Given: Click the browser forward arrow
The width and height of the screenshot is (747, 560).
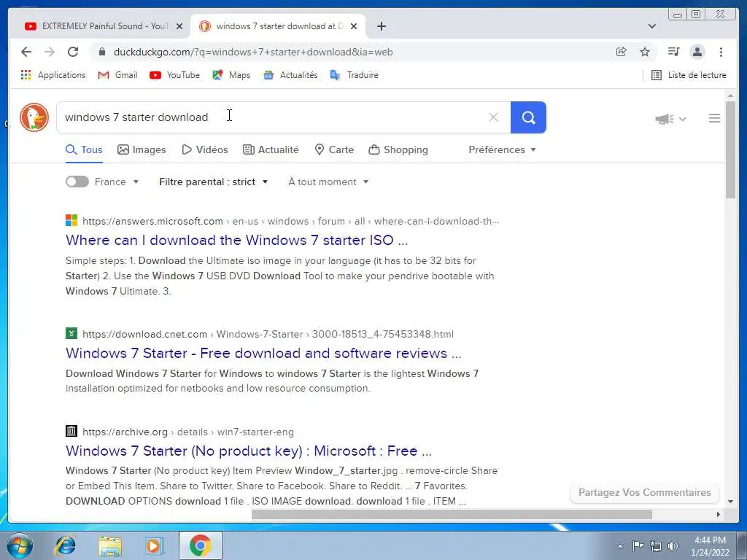Looking at the screenshot, I should (x=50, y=52).
